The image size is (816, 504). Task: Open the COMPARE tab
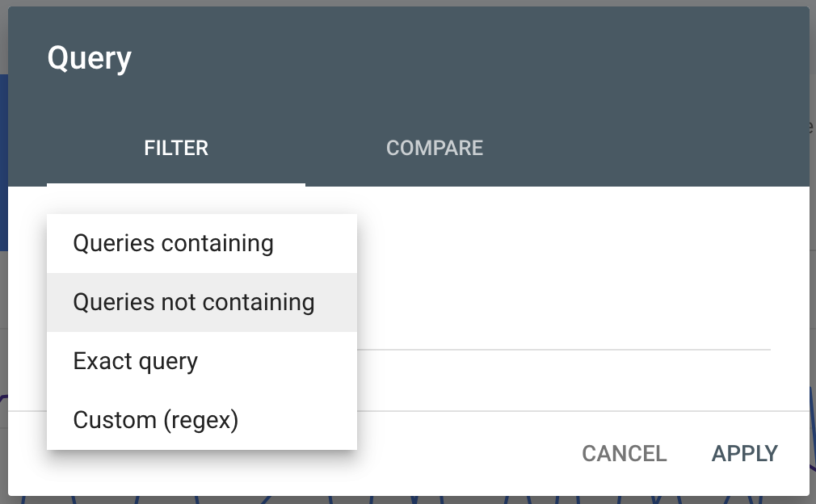(x=435, y=149)
